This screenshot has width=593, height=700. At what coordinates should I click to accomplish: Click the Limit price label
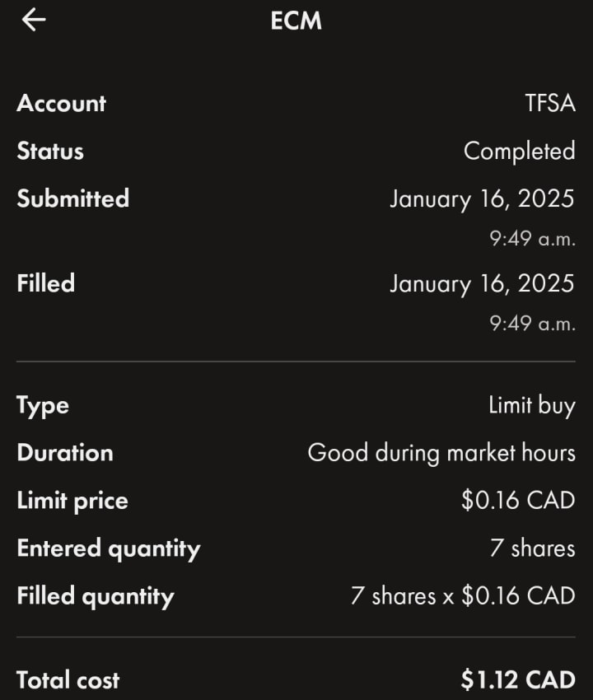pyautogui.click(x=72, y=502)
